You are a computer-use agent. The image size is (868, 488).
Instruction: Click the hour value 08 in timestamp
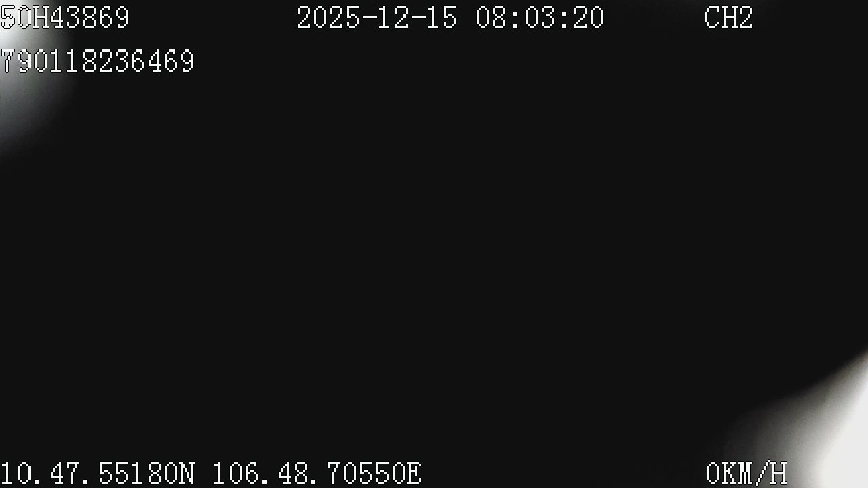coord(491,18)
